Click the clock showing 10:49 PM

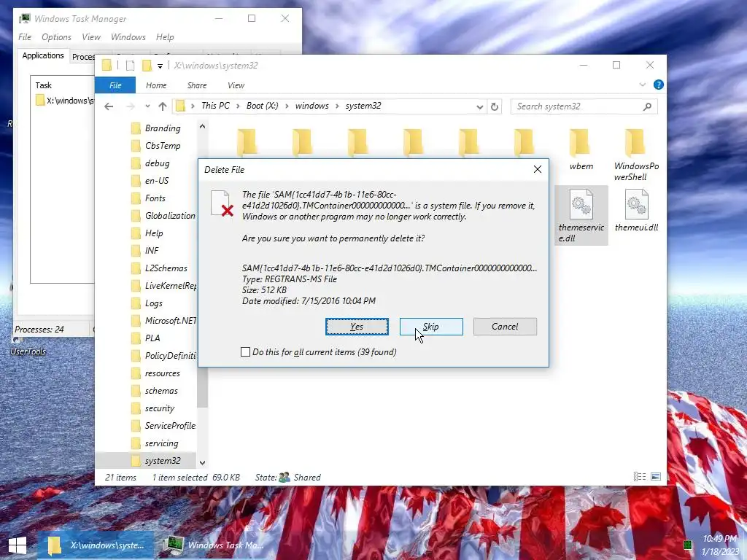click(x=719, y=539)
